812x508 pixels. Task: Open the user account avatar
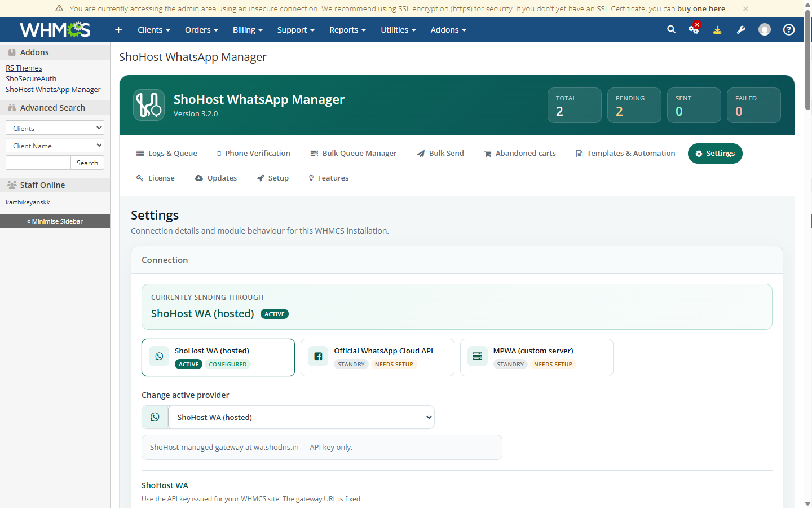coord(765,30)
